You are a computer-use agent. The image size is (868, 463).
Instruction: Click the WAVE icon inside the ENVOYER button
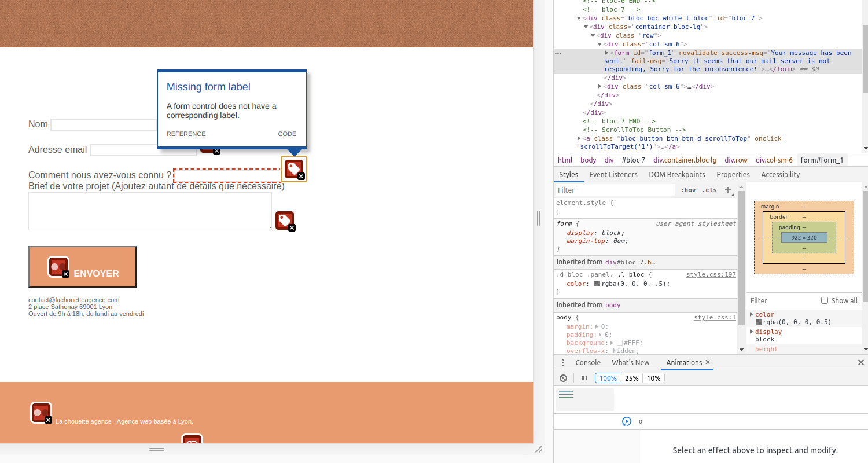[58, 267]
